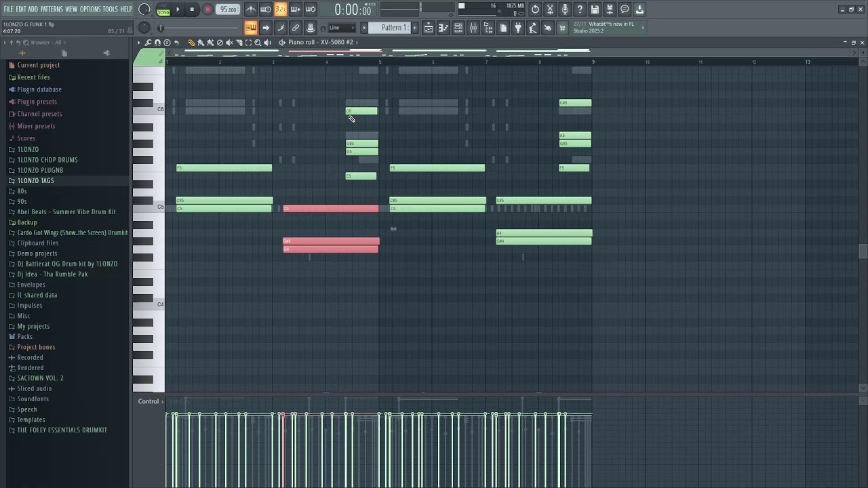The image size is (868, 488).
Task: Click the piano roll Zoom tool
Action: pyautogui.click(x=258, y=43)
